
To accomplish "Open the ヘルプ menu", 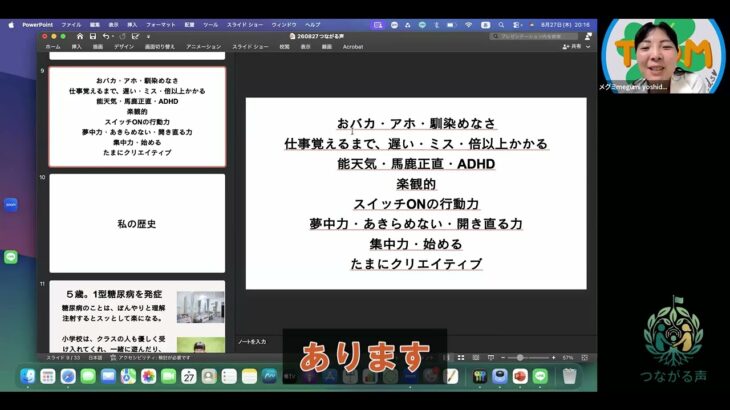I will click(x=312, y=25).
